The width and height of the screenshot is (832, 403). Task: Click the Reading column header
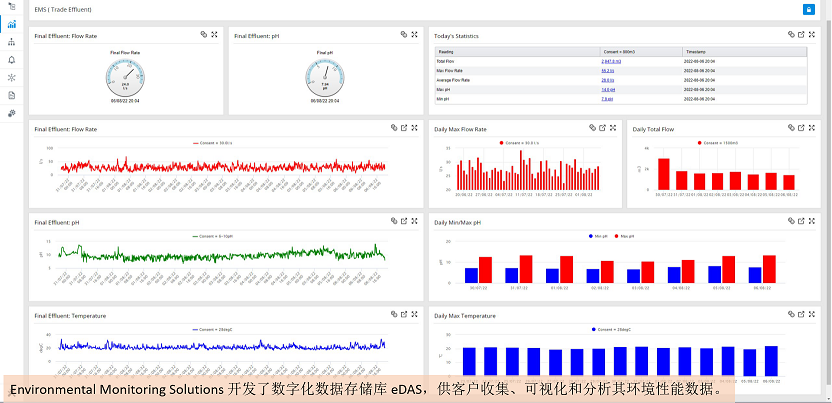445,50
